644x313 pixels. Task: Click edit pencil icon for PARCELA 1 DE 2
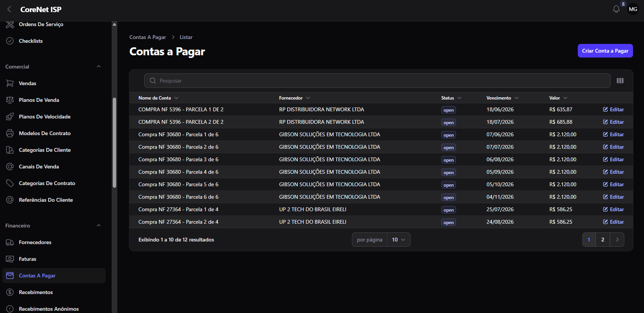(605, 109)
